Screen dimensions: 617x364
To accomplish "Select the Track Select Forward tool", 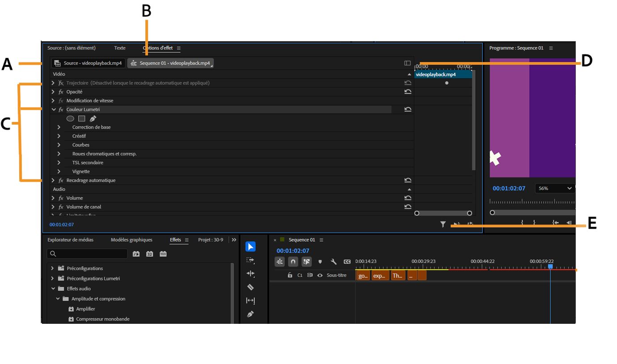I will (x=250, y=260).
